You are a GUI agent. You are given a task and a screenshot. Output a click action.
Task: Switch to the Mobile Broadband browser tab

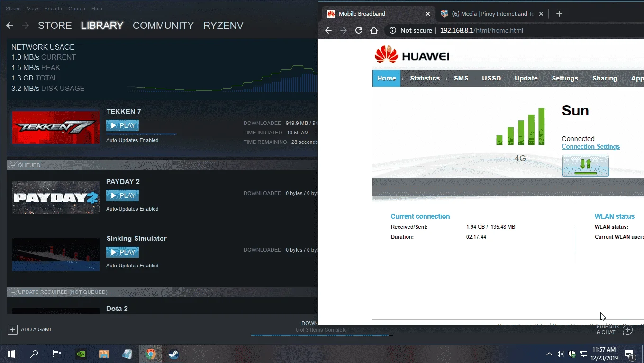(378, 14)
